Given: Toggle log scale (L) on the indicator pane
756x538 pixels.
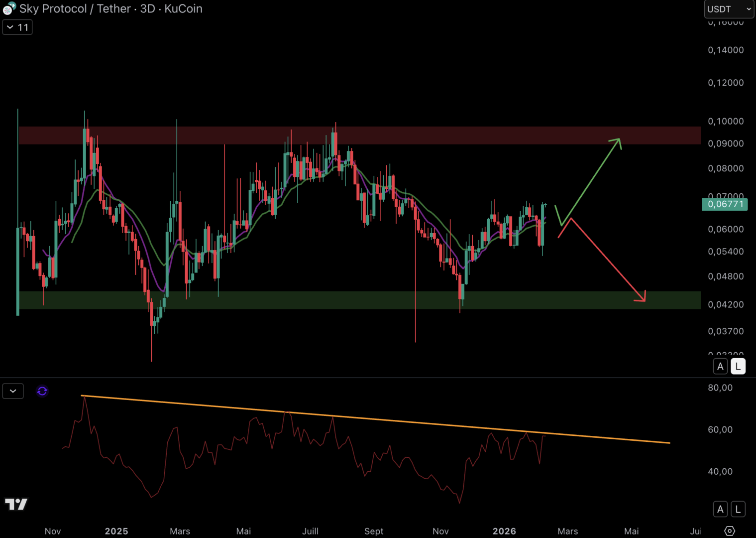Looking at the screenshot, I should (x=738, y=509).
